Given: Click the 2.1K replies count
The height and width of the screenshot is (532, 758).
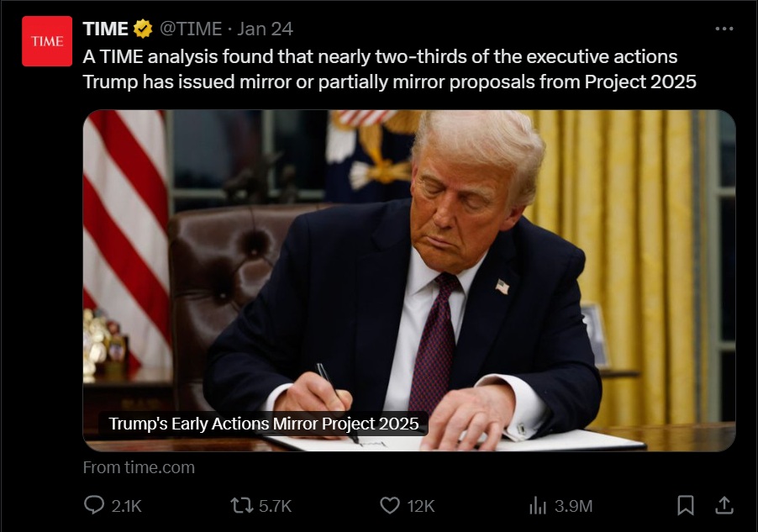Looking at the screenshot, I should [127, 506].
